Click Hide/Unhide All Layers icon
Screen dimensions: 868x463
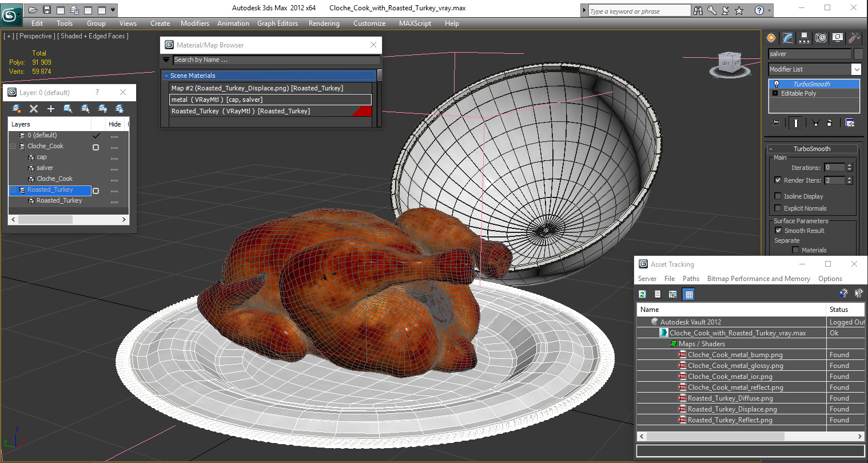(x=102, y=108)
